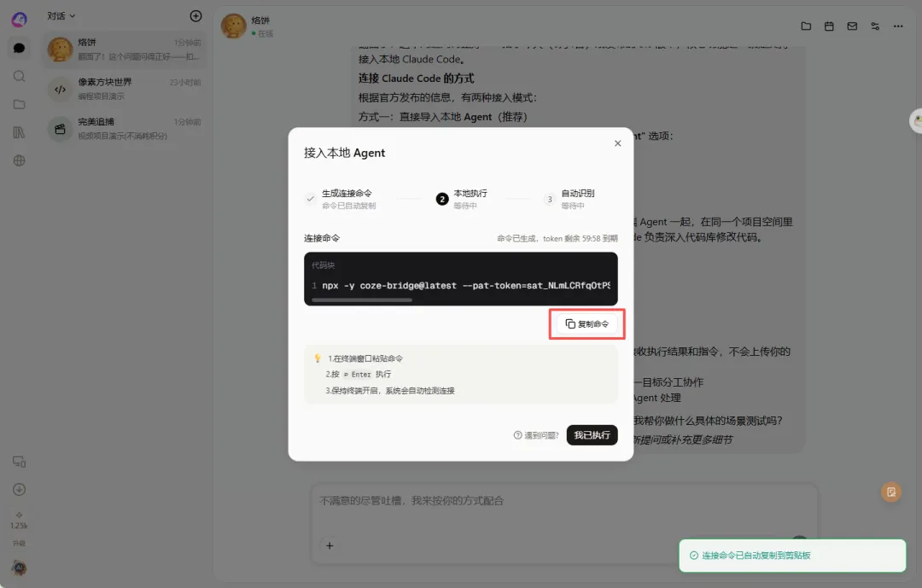
Task: Select step 生成连接命令 in the wizard
Action: click(x=341, y=199)
